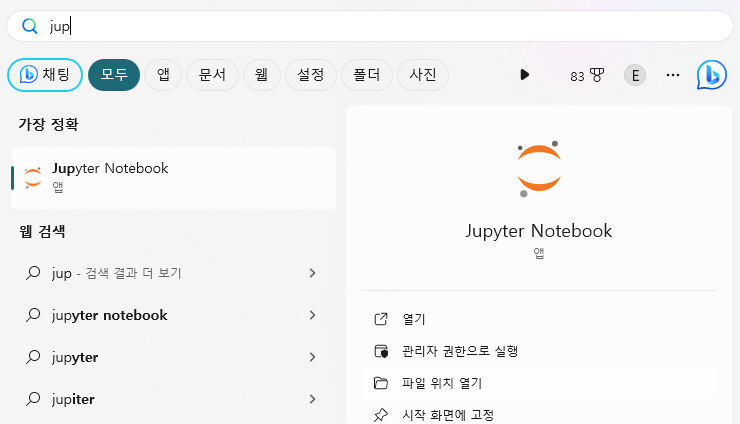
Task: Click the Bing chat icon at top right
Action: pos(711,75)
